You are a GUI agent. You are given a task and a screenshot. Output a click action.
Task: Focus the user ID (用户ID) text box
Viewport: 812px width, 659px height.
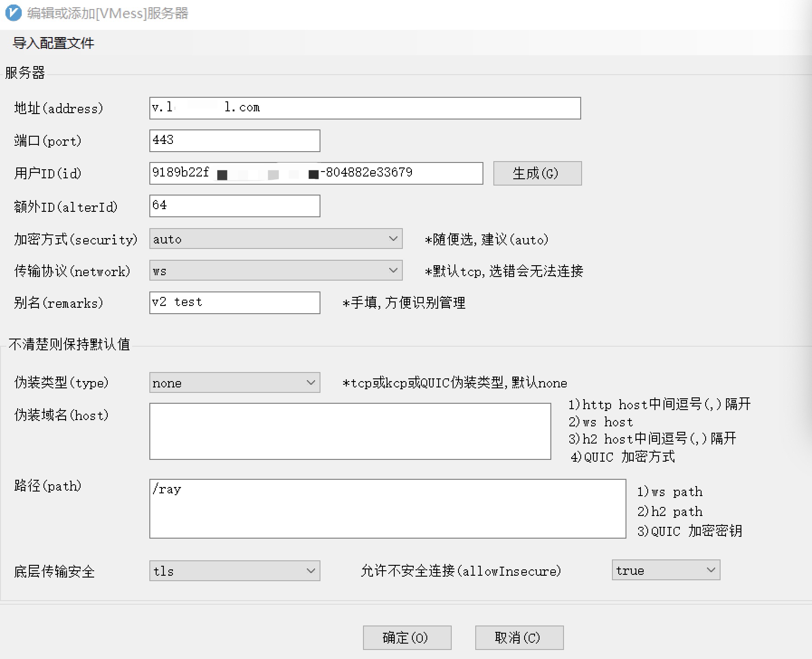[315, 173]
